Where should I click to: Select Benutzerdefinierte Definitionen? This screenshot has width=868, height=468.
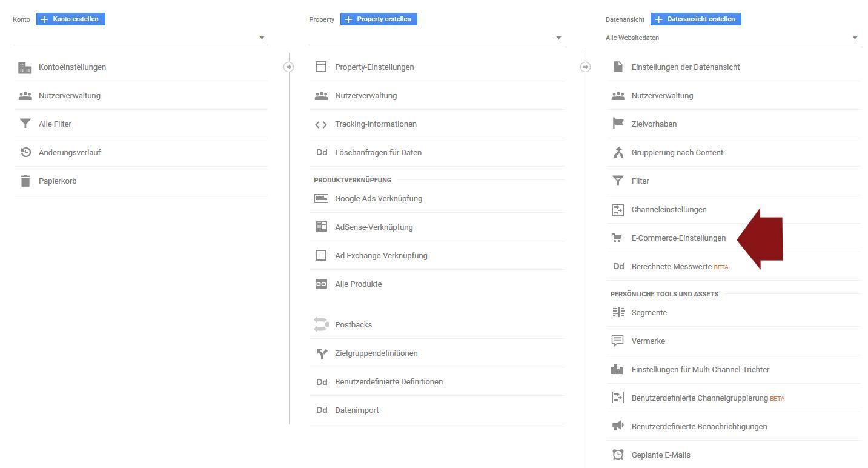(388, 381)
